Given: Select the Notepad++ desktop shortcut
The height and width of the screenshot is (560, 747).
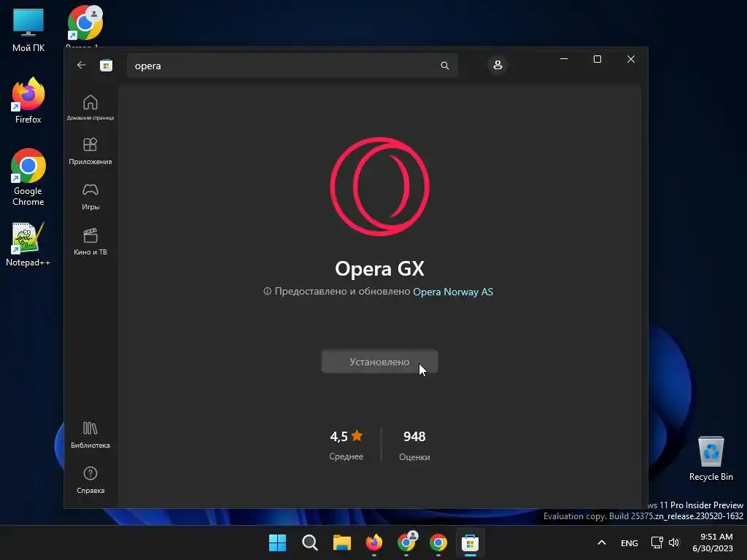Looking at the screenshot, I should click(x=28, y=244).
